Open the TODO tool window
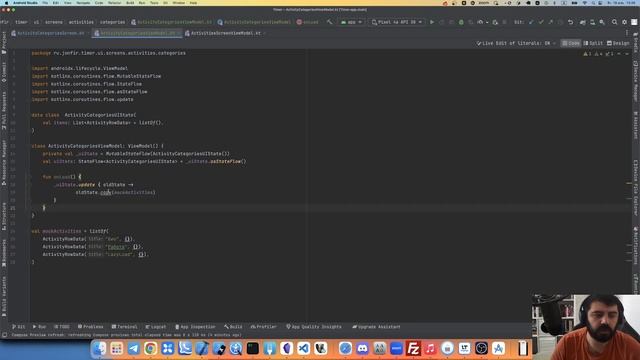The width and height of the screenshot is (640, 360). [x=62, y=327]
